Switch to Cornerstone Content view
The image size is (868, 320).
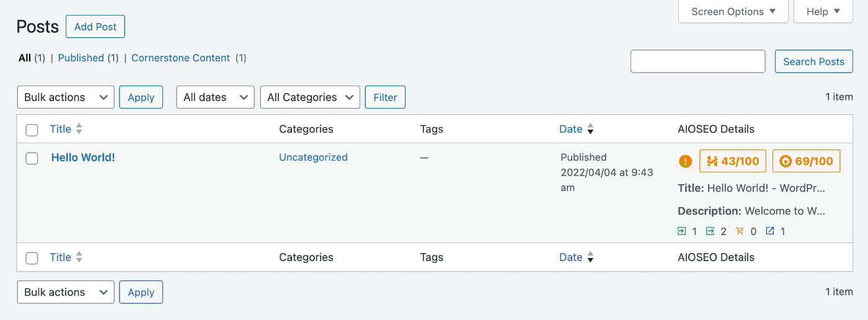(x=180, y=58)
